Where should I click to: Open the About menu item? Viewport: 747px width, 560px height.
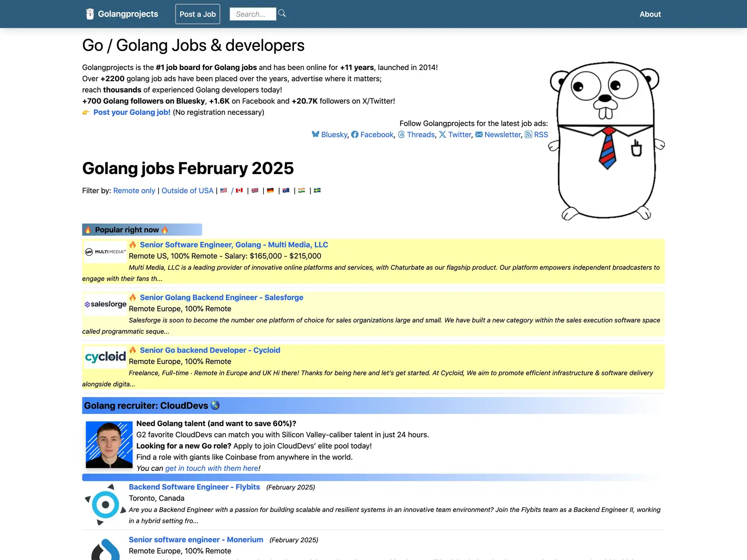click(650, 14)
